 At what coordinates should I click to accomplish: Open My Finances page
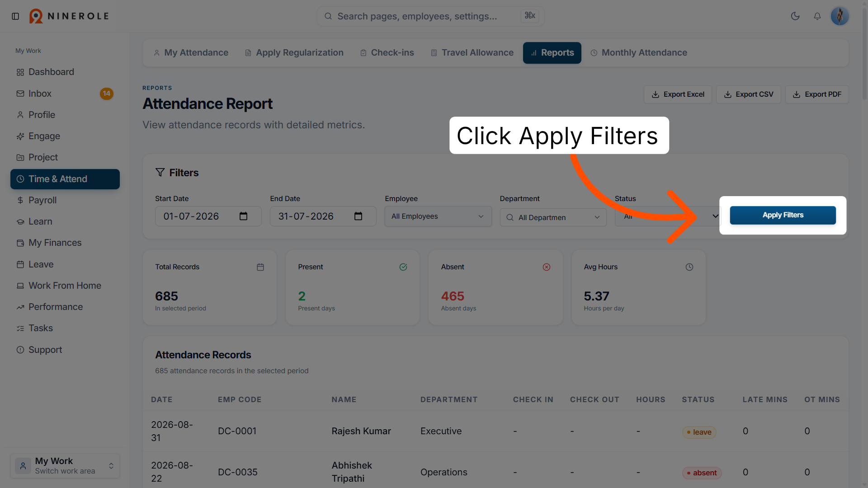pyautogui.click(x=65, y=243)
